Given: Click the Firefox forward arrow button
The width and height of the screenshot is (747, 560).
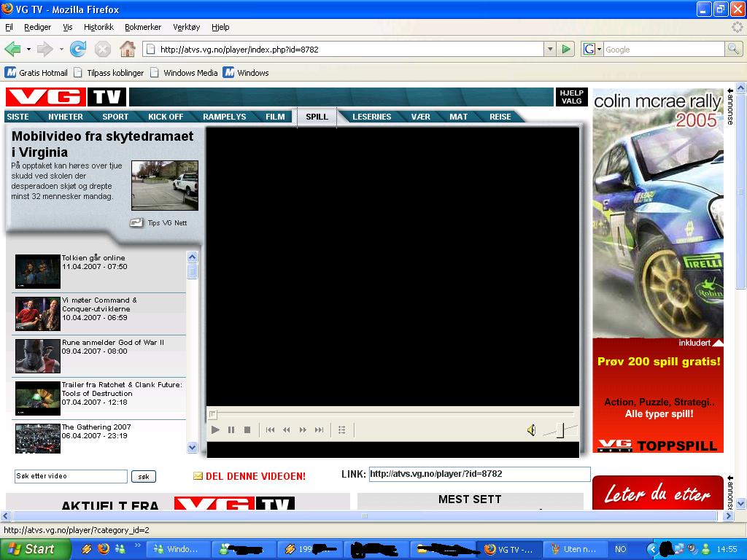Looking at the screenshot, I should (44, 49).
